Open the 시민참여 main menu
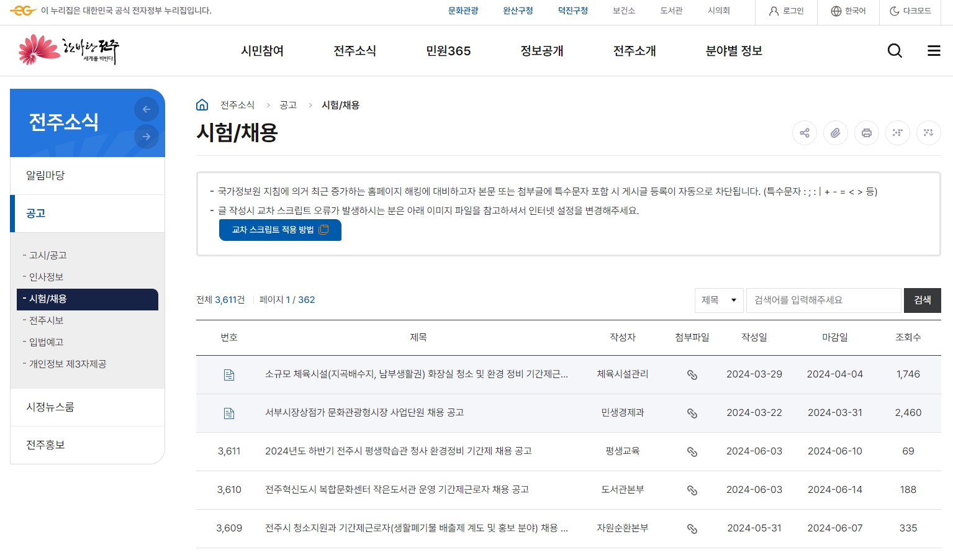The height and width of the screenshot is (560, 953). click(x=262, y=51)
